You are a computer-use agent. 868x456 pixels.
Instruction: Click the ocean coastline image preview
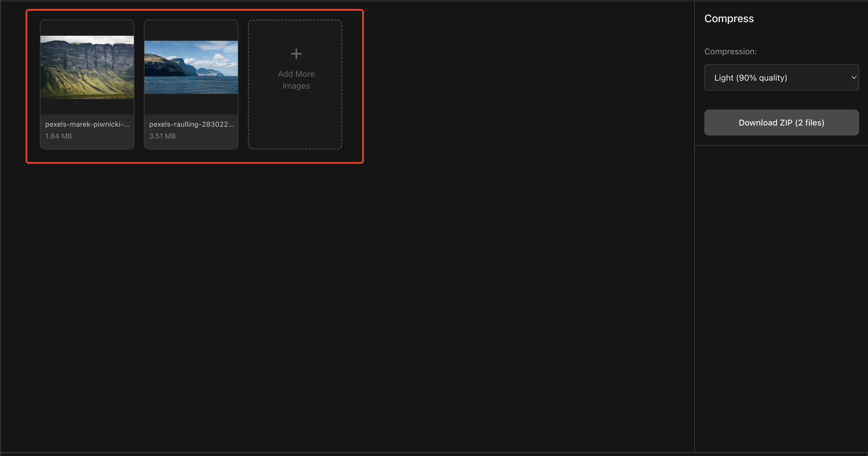pyautogui.click(x=191, y=67)
